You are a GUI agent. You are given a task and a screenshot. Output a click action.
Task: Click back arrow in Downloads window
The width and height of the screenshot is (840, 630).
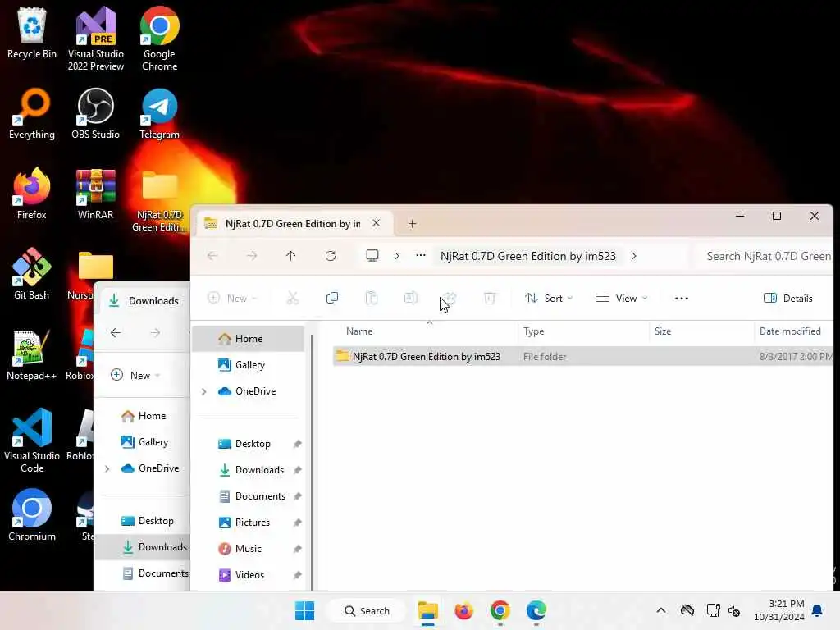click(x=116, y=333)
